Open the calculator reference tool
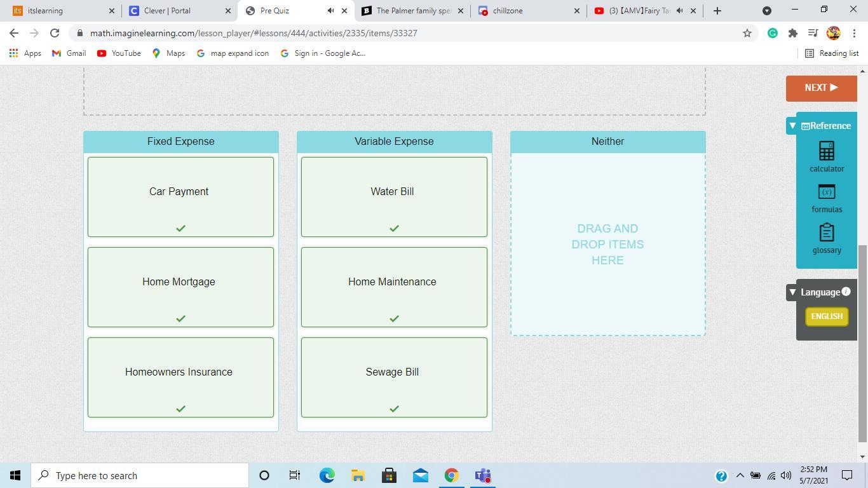Image resolution: width=868 pixels, height=488 pixels. coord(827,157)
